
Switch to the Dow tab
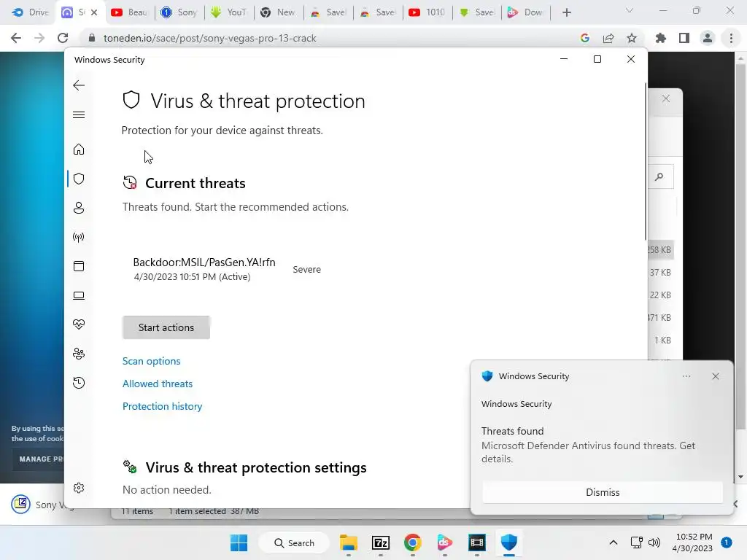coord(525,12)
